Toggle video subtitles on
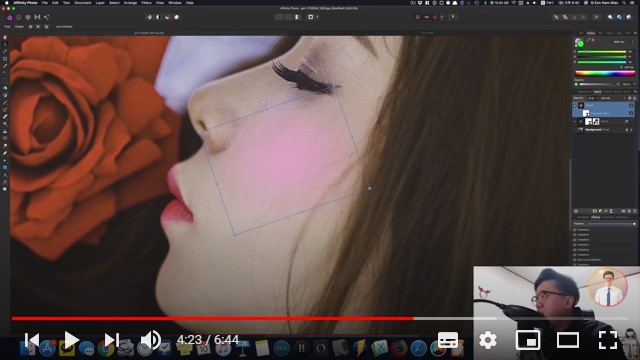This screenshot has width=640, height=360. pos(448,340)
